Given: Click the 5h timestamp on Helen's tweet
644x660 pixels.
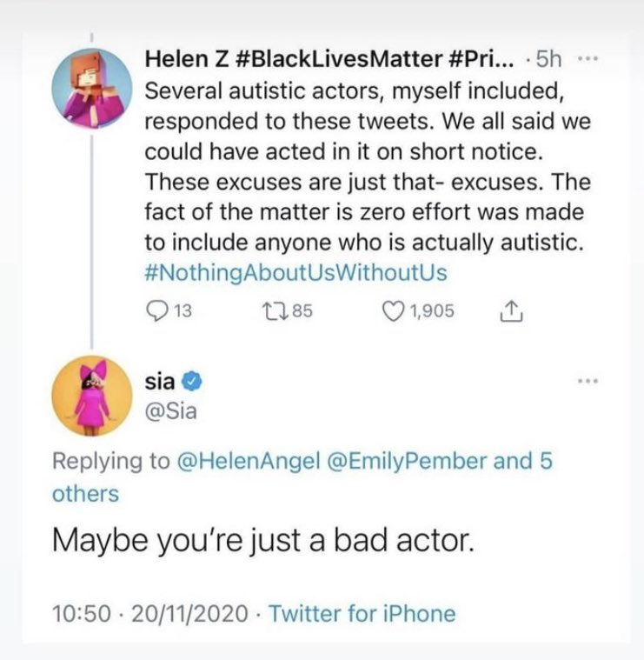Looking at the screenshot, I should point(549,59).
